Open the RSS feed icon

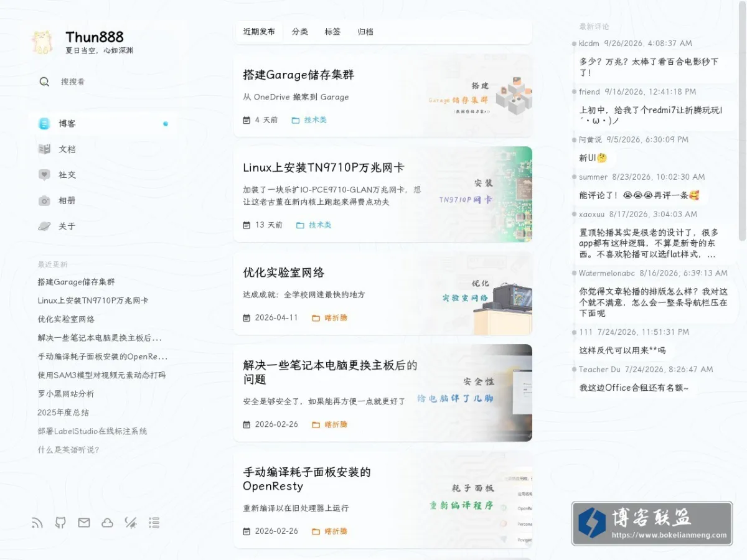[x=37, y=523]
